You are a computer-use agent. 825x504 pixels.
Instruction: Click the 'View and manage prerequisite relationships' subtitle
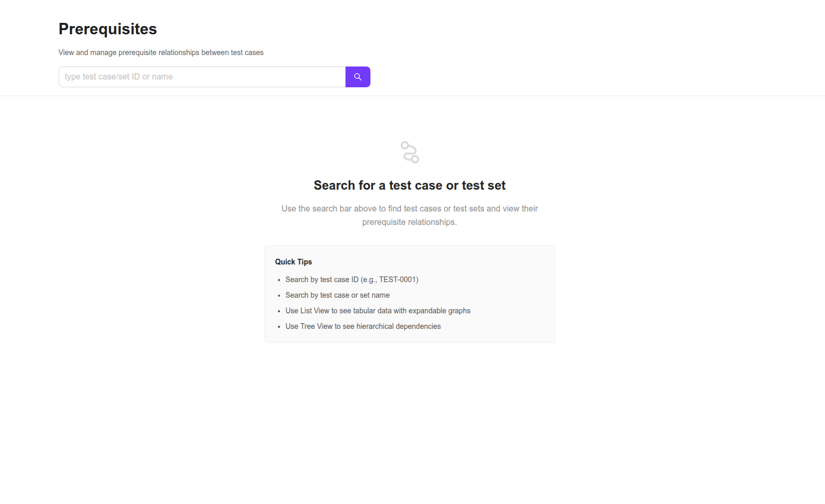click(x=161, y=52)
